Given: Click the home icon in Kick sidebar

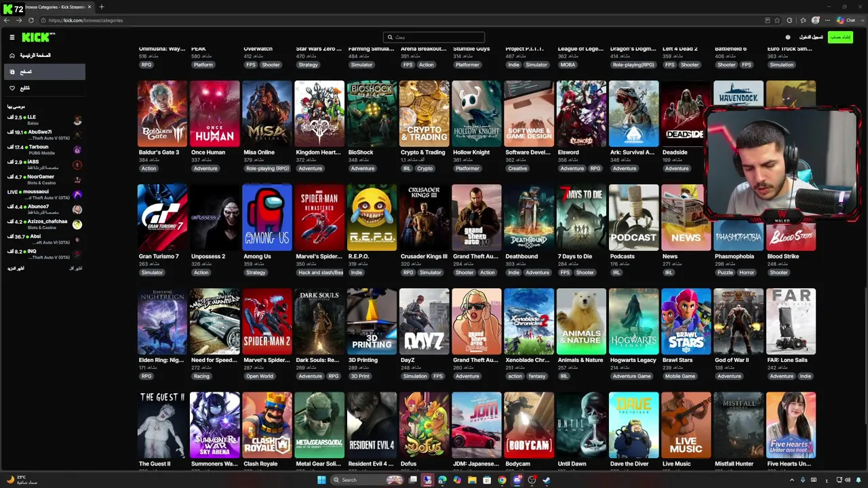Looking at the screenshot, I should 12,56.
